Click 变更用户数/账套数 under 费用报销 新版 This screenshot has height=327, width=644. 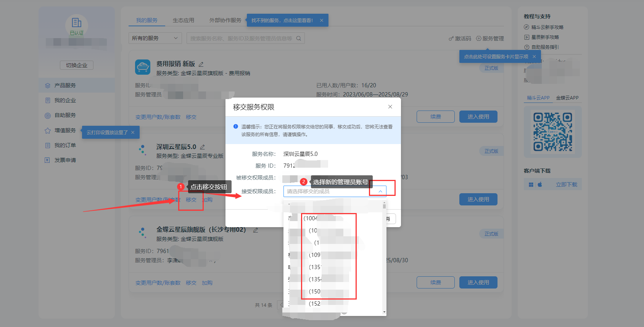pos(158,117)
